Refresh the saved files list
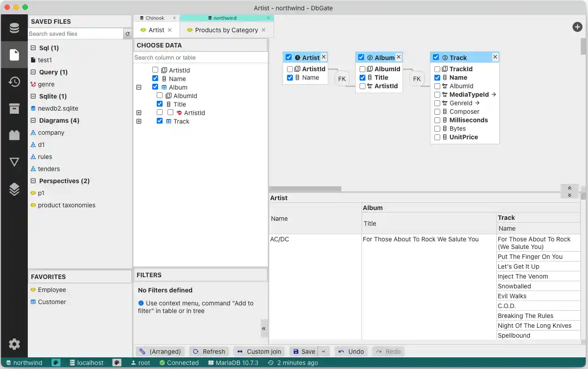 point(128,34)
